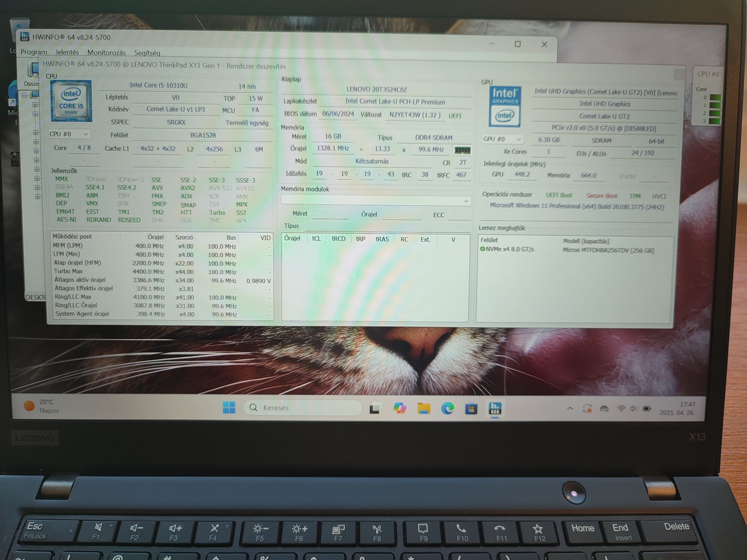Open Task View from the taskbar
The image size is (747, 560).
374,408
